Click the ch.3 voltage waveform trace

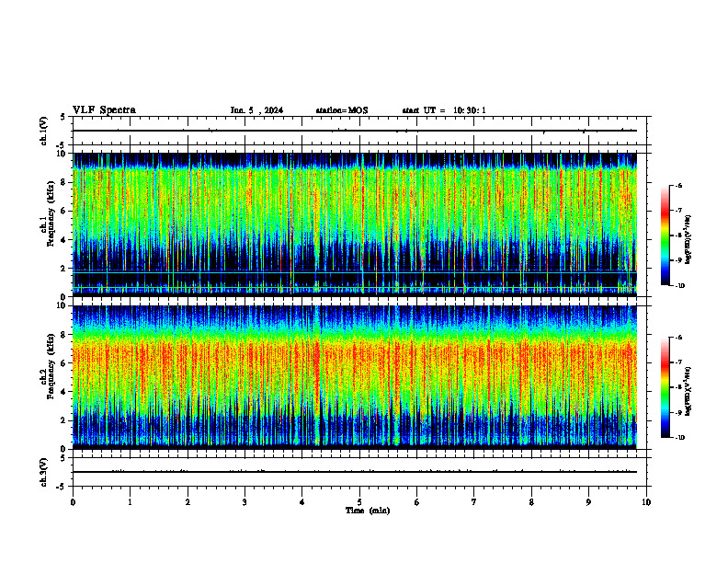point(355,472)
